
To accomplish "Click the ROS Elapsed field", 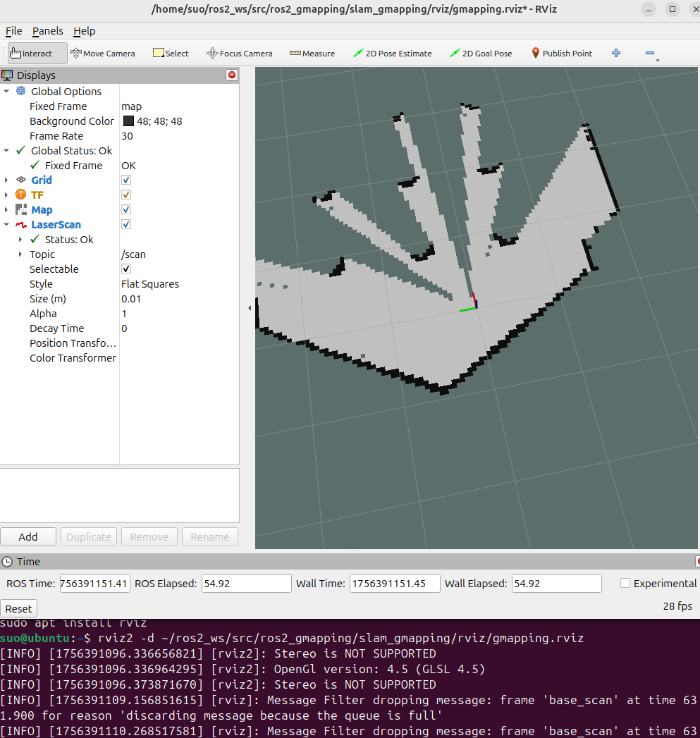I will pos(246,583).
